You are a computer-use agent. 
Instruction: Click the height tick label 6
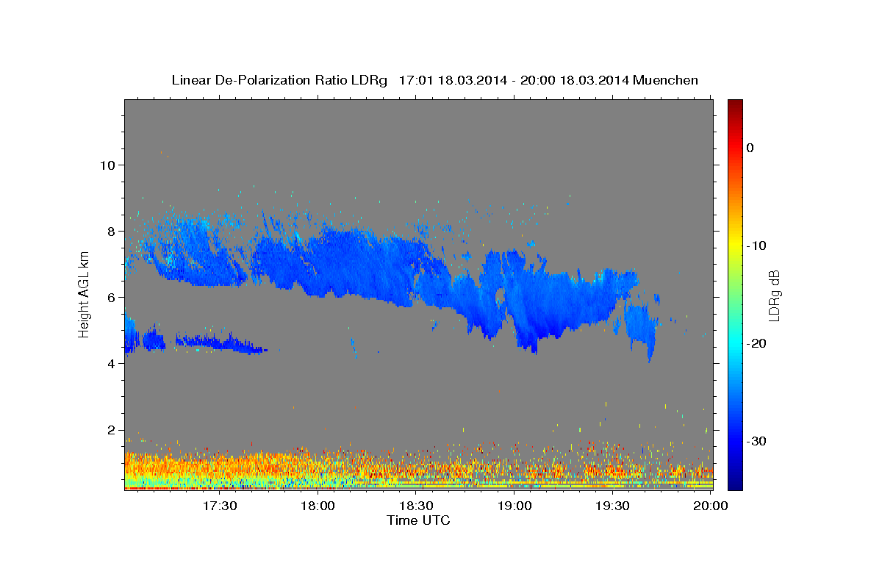(110, 297)
